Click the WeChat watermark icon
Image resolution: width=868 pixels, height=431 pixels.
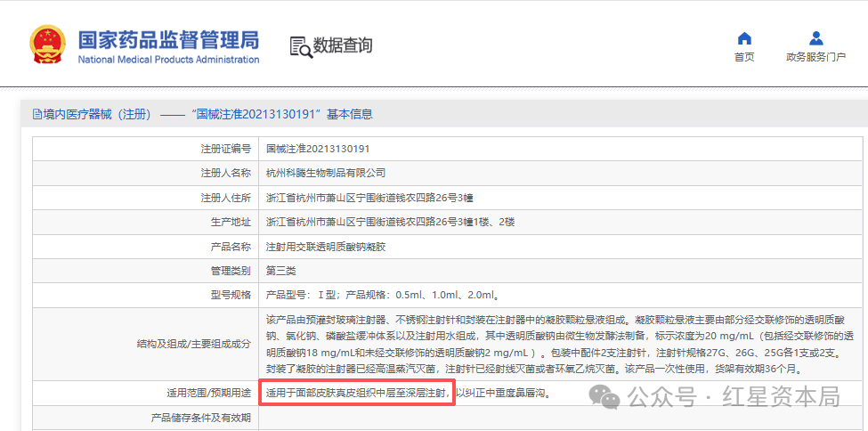(x=610, y=395)
